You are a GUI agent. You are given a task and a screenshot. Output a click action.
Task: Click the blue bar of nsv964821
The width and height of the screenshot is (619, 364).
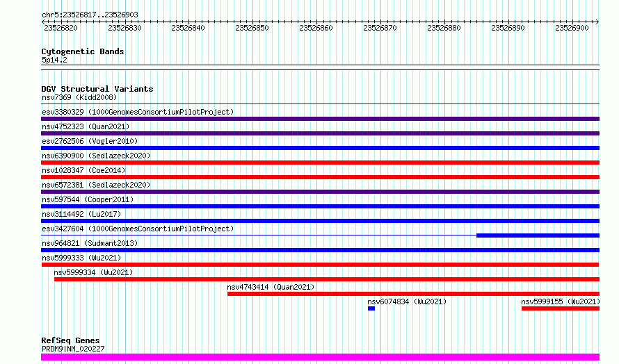[x=320, y=250]
